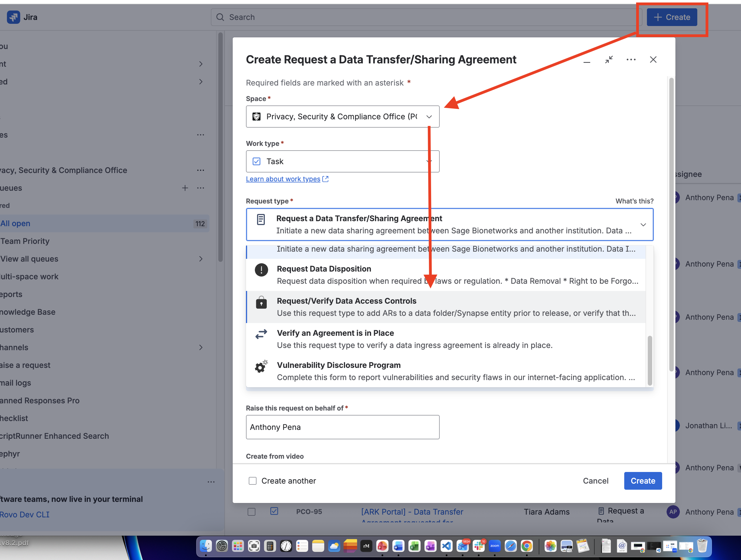741x560 pixels.
Task: Click assignee Jonathan Li... in the list
Action: point(709,426)
